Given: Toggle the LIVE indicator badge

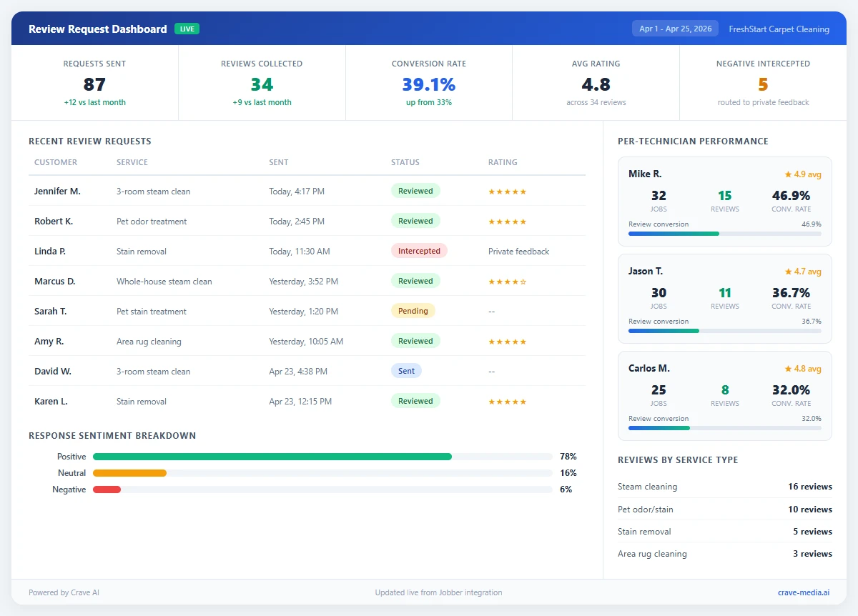Looking at the screenshot, I should (x=187, y=29).
